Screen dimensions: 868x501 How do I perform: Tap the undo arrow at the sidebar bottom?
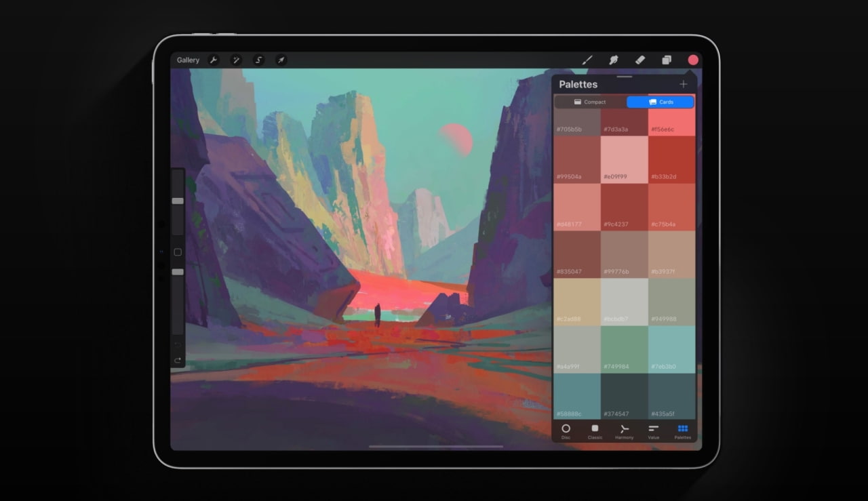click(x=178, y=346)
